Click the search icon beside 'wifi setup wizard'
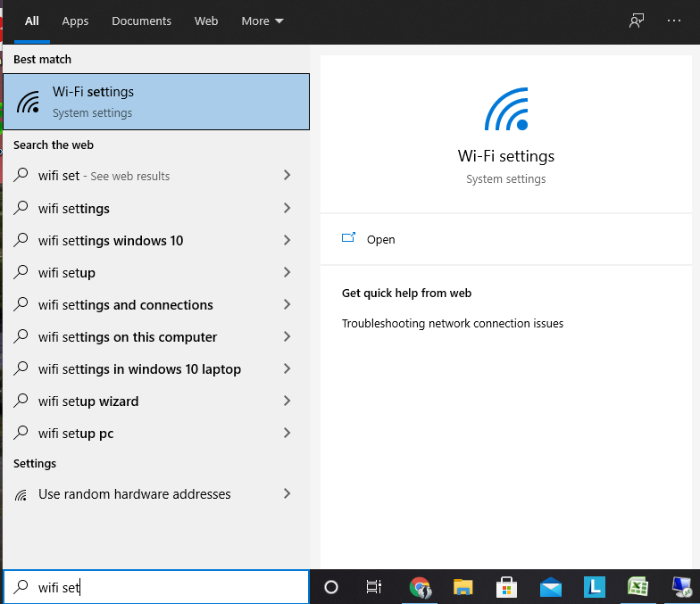This screenshot has width=700, height=604. tap(21, 401)
